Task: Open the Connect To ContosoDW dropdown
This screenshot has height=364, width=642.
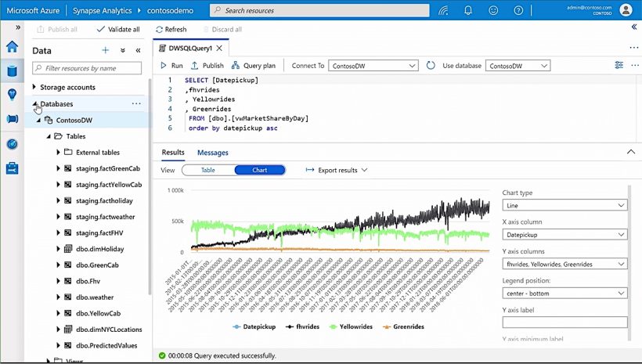Action: coord(374,67)
